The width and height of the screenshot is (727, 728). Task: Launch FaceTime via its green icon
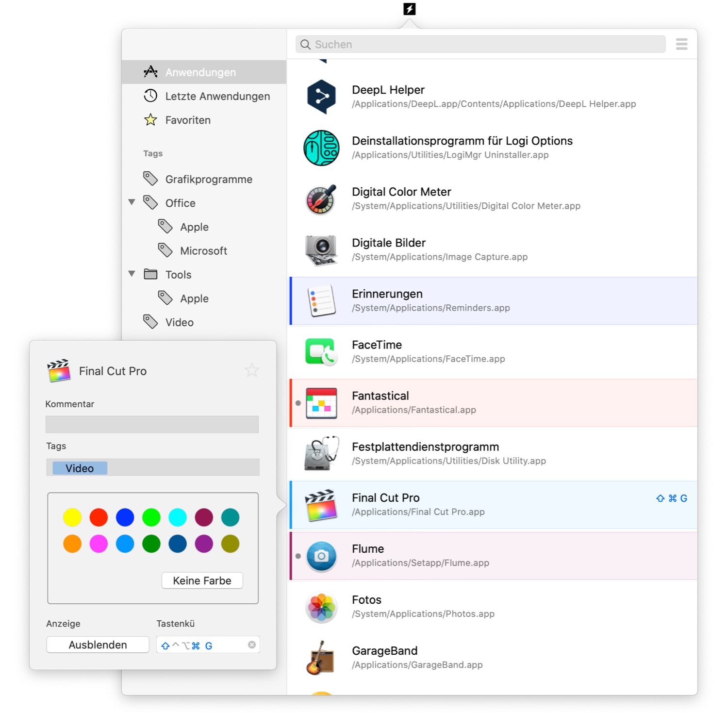(x=321, y=352)
